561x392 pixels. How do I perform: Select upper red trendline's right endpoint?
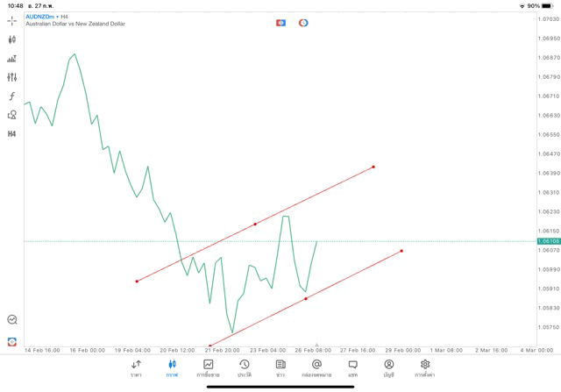pyautogui.click(x=373, y=167)
